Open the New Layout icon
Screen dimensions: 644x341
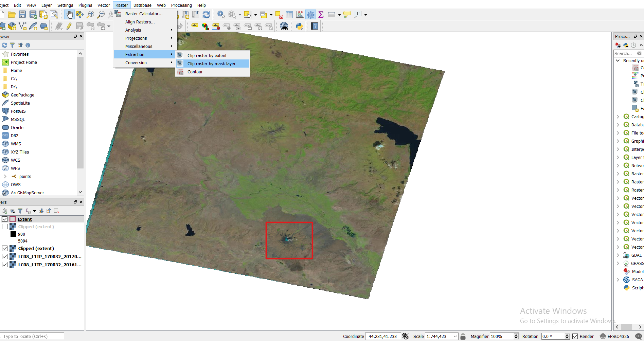(44, 15)
